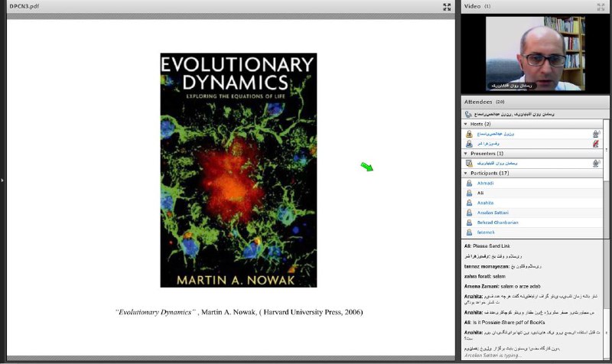Toggle the red muted microphone icon
612x364 pixels.
click(x=596, y=144)
